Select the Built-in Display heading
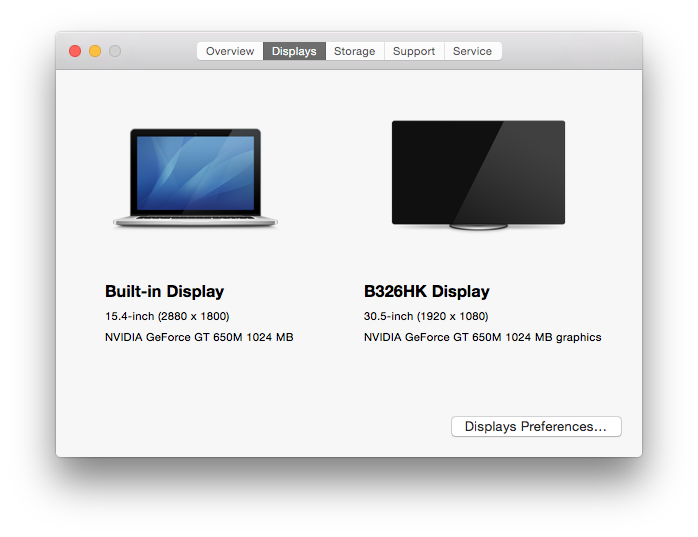Screen dimensions: 698x537 click(165, 292)
